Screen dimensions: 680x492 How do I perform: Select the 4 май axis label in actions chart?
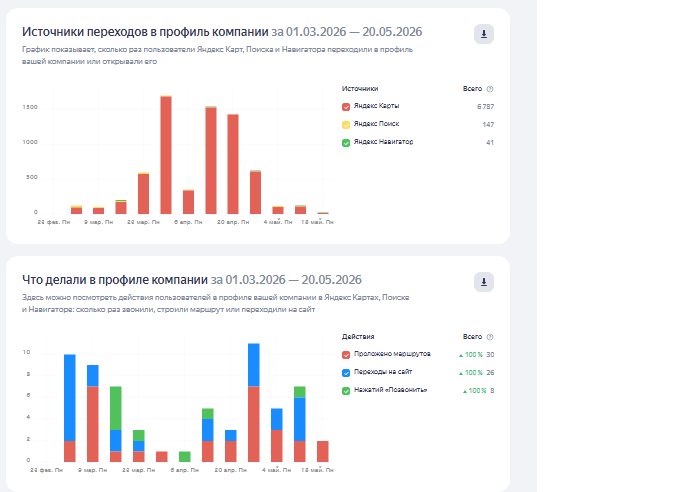[x=276, y=470]
